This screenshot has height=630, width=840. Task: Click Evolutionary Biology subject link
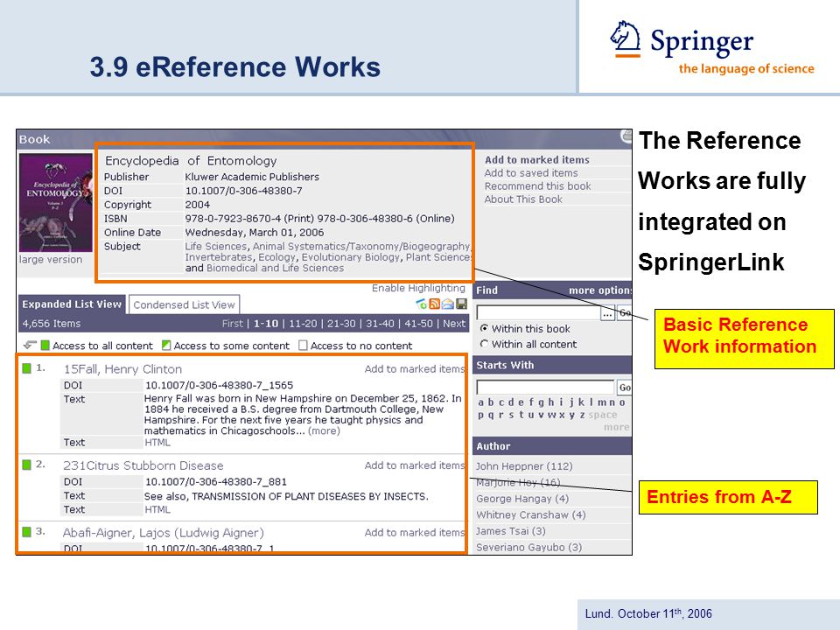pos(351,257)
